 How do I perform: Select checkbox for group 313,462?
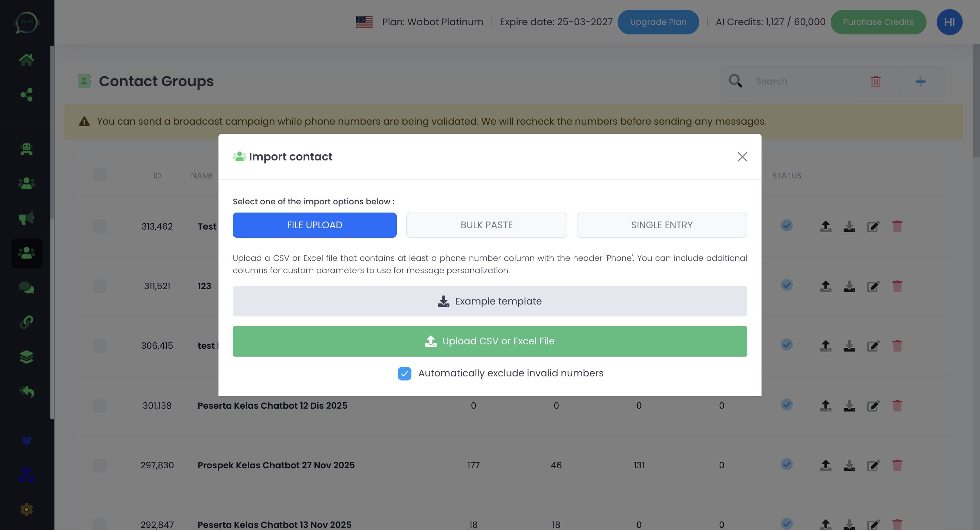click(100, 227)
